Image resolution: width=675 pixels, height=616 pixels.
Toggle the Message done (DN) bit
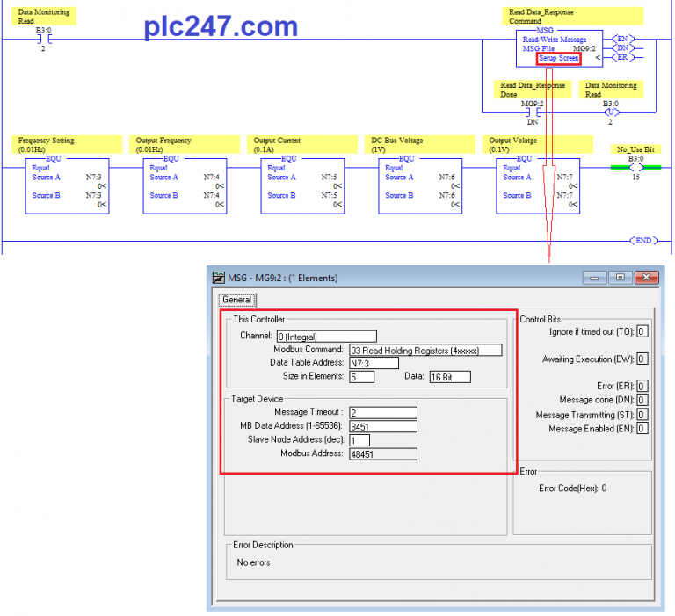(x=642, y=400)
